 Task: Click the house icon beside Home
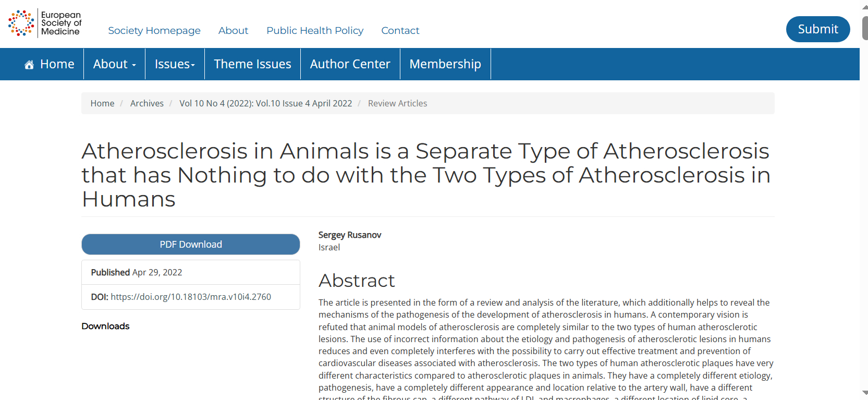[29, 65]
